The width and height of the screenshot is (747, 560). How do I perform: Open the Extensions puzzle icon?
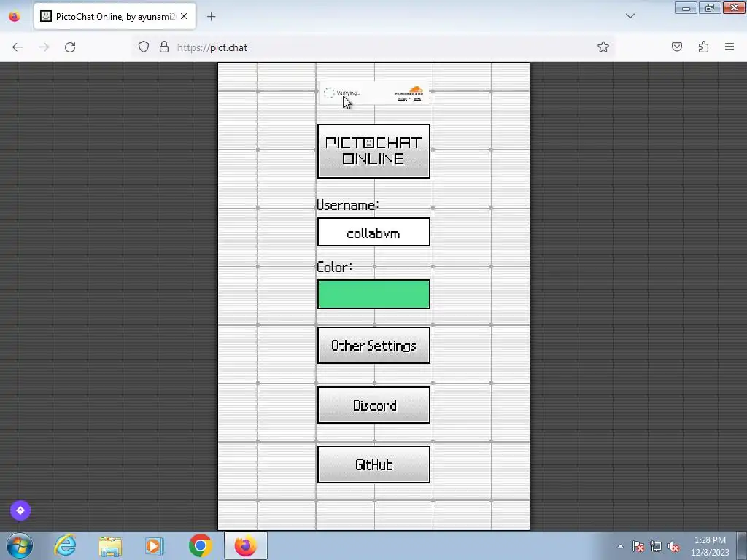click(x=703, y=47)
